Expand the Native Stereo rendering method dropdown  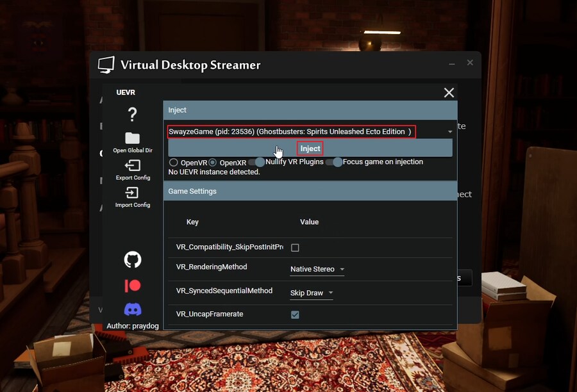(x=317, y=270)
